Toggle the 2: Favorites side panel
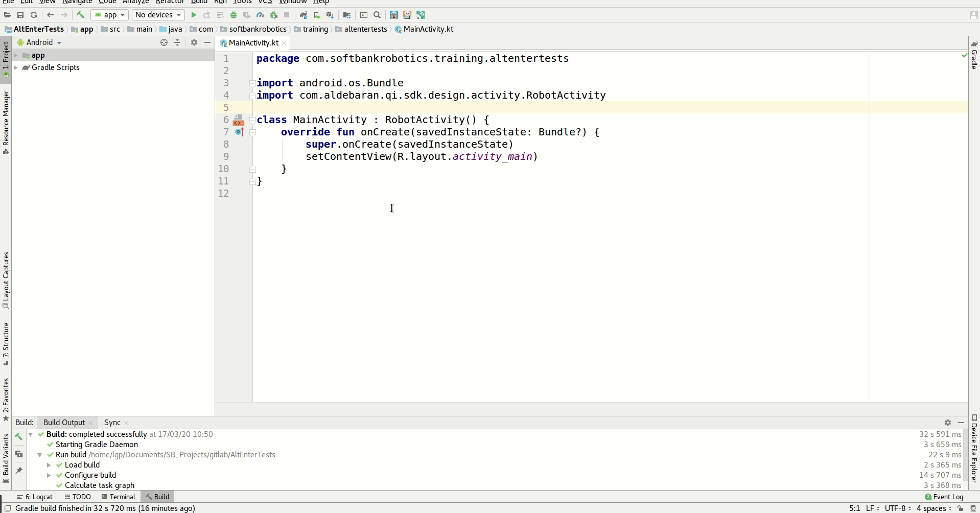The image size is (980, 513). point(6,400)
